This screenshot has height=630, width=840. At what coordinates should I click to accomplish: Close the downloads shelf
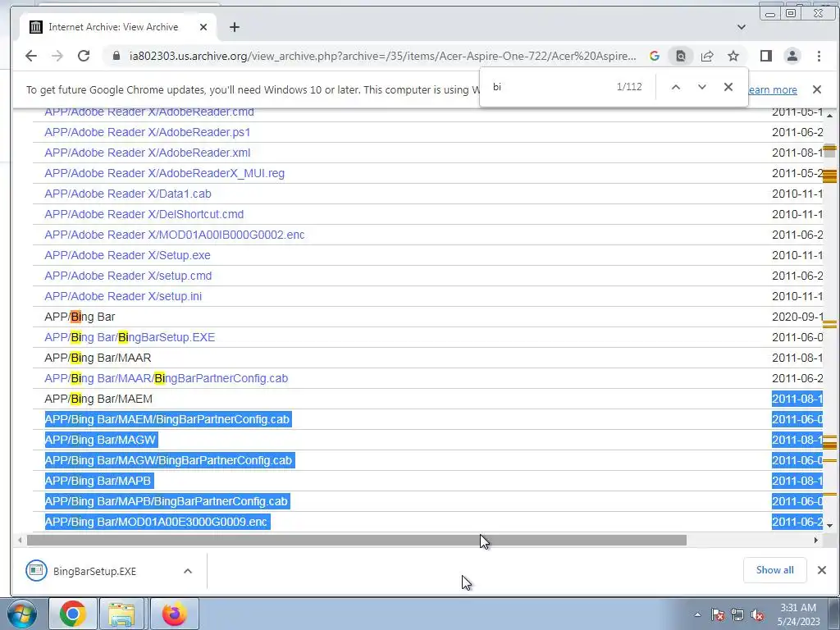point(822,570)
